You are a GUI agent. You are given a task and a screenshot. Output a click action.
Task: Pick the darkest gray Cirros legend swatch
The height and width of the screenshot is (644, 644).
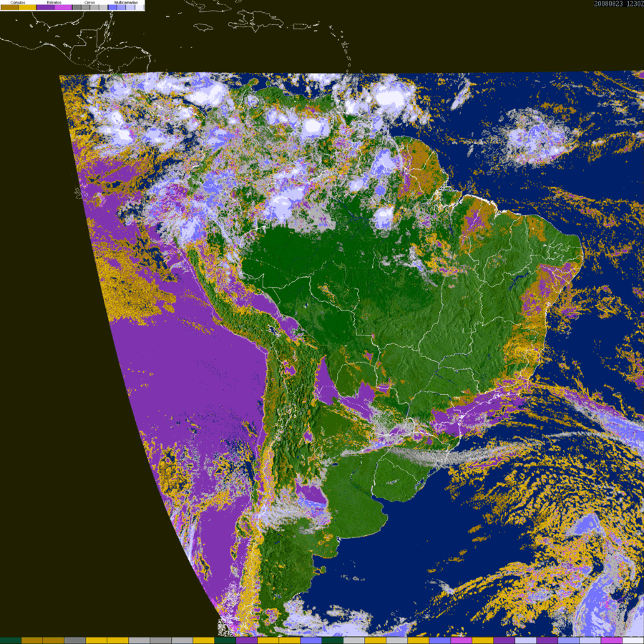[77, 7]
